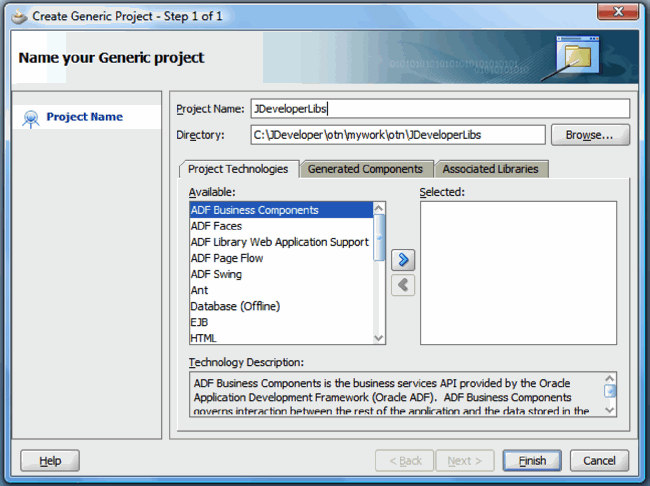Screen dimensions: 650x486
Task: Click the Technology Description text area
Action: [397, 394]
